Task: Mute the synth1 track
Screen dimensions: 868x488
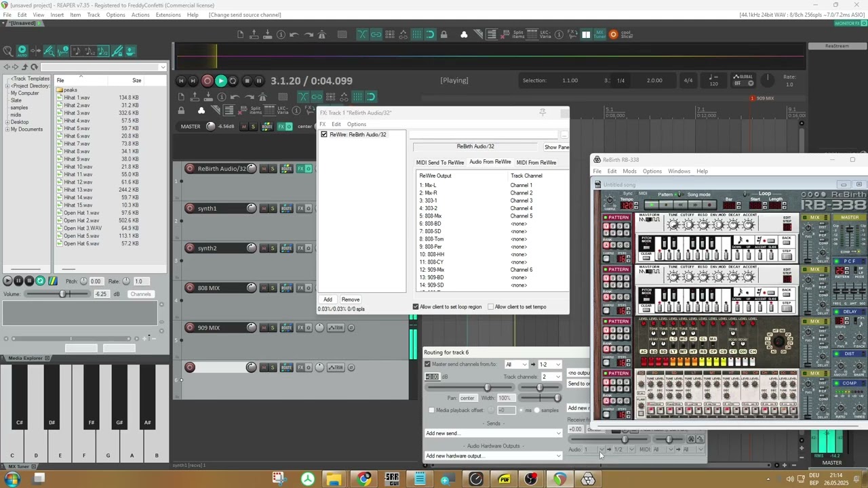Action: (x=264, y=208)
